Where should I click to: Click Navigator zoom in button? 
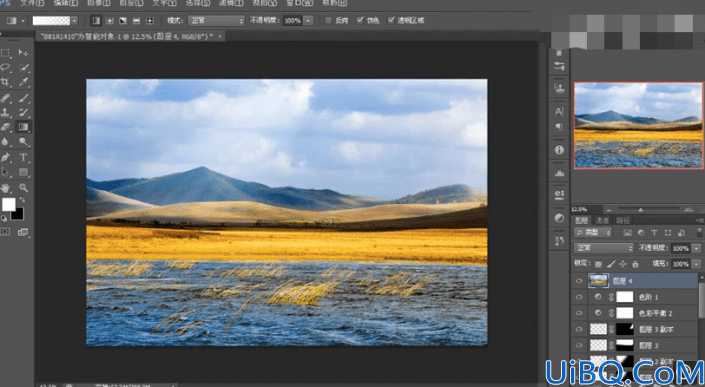pyautogui.click(x=688, y=209)
